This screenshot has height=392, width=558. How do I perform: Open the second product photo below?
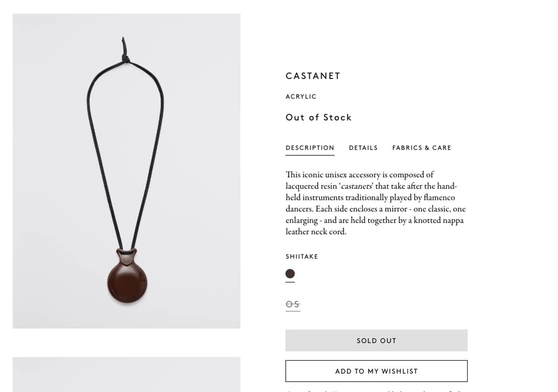click(126, 375)
